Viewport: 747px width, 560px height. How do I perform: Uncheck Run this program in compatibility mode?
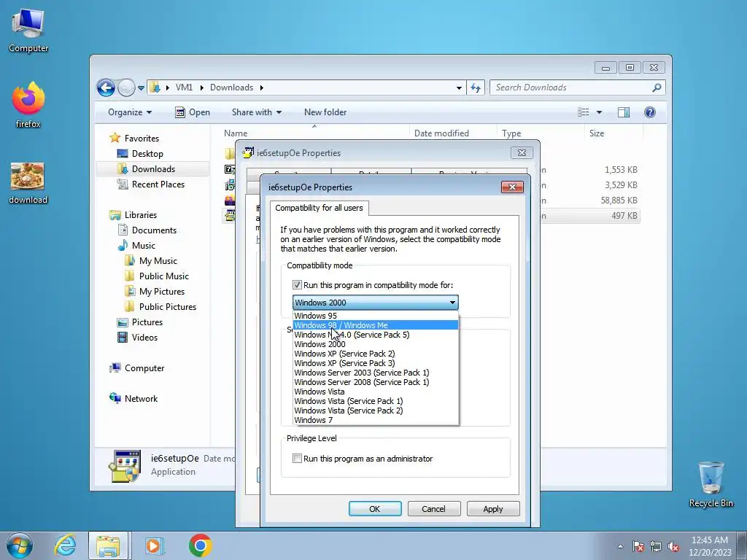pyautogui.click(x=298, y=285)
